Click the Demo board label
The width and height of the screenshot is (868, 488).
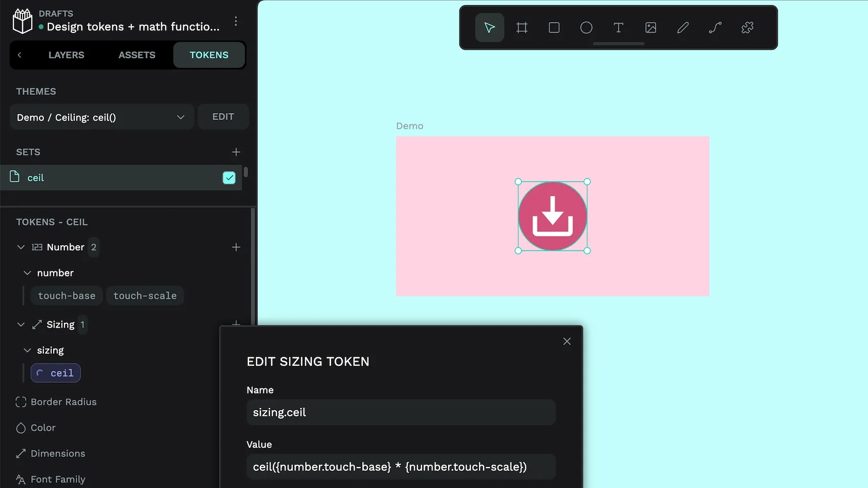coord(409,126)
